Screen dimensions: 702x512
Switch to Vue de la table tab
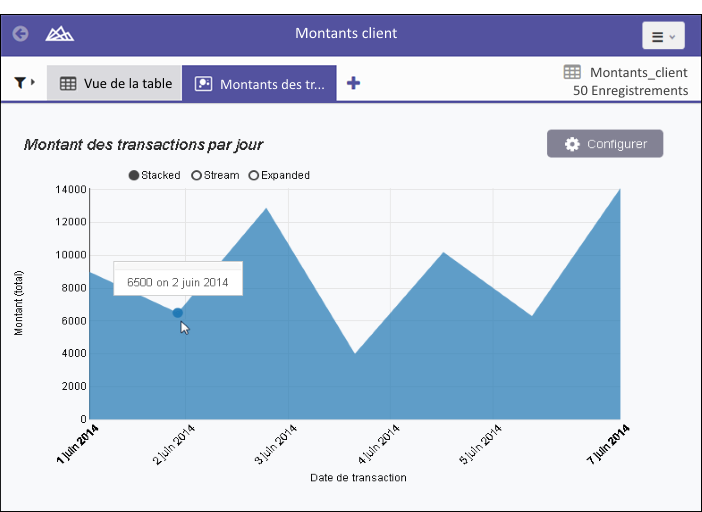[x=115, y=84]
